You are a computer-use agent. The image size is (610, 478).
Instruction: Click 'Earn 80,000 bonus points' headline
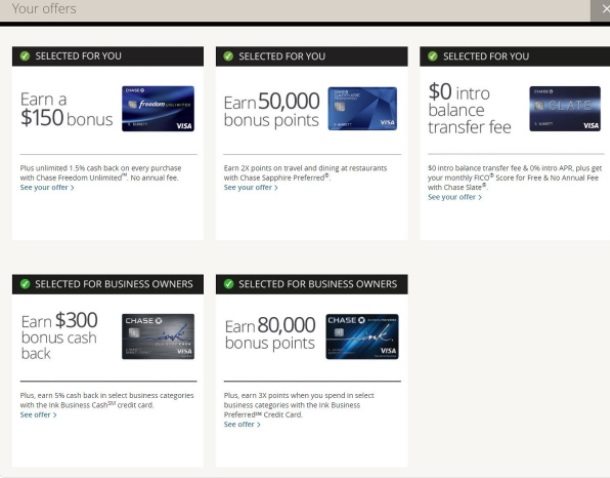pyautogui.click(x=270, y=334)
